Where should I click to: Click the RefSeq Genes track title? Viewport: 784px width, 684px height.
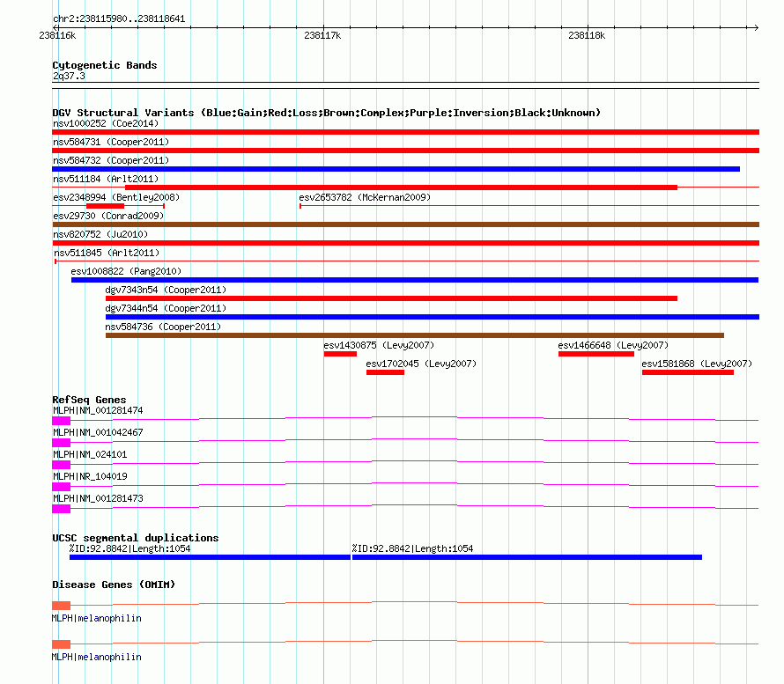pyautogui.click(x=89, y=400)
